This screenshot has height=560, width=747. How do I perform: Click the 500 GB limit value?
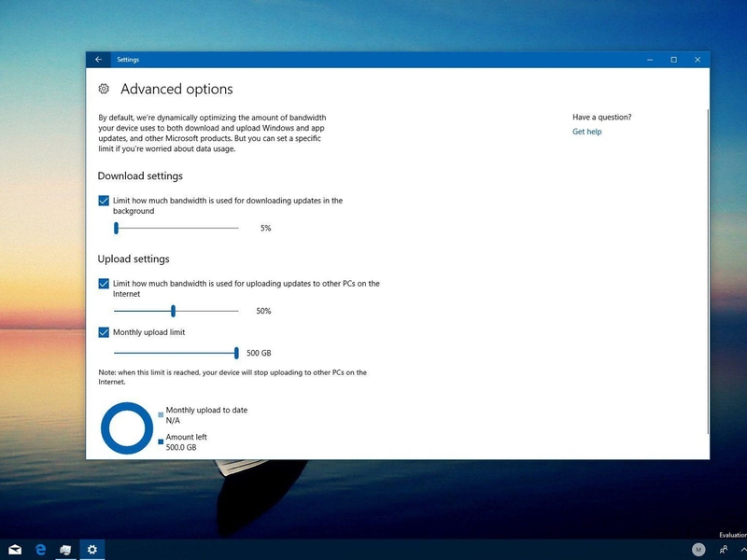coord(259,353)
